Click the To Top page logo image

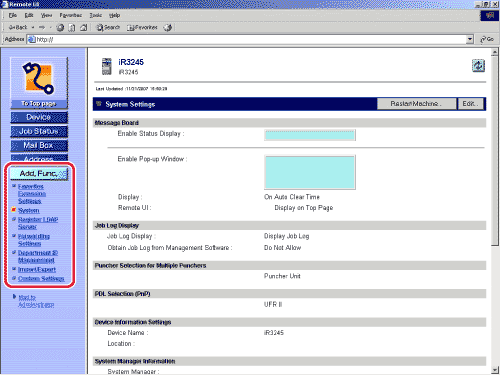tap(39, 79)
